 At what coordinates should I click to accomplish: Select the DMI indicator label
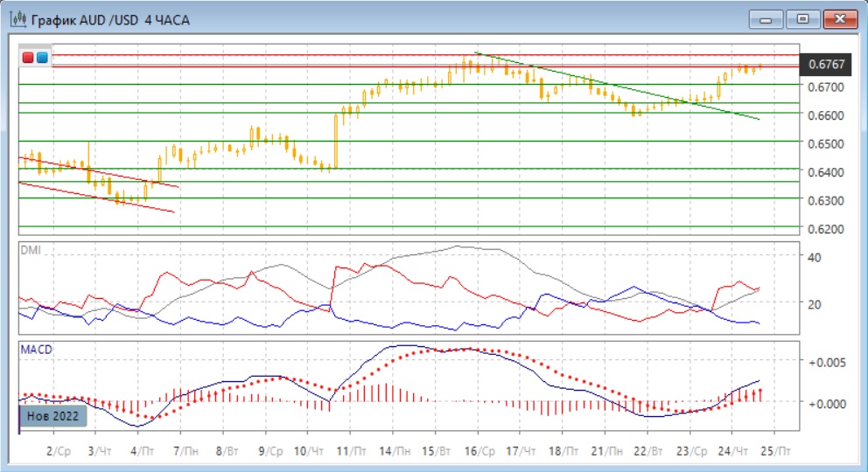click(31, 250)
